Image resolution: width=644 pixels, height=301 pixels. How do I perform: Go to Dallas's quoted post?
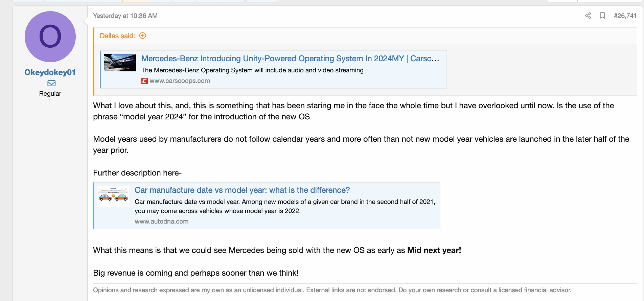tap(117, 36)
